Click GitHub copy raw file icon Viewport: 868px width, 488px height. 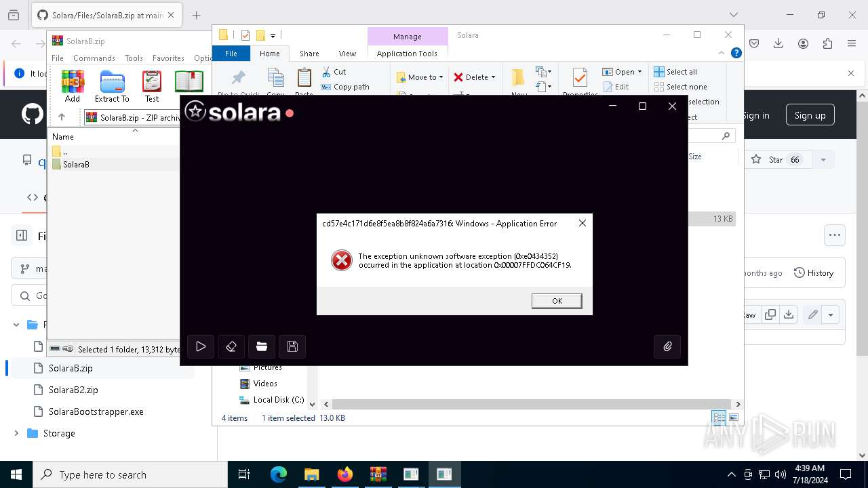[770, 314]
